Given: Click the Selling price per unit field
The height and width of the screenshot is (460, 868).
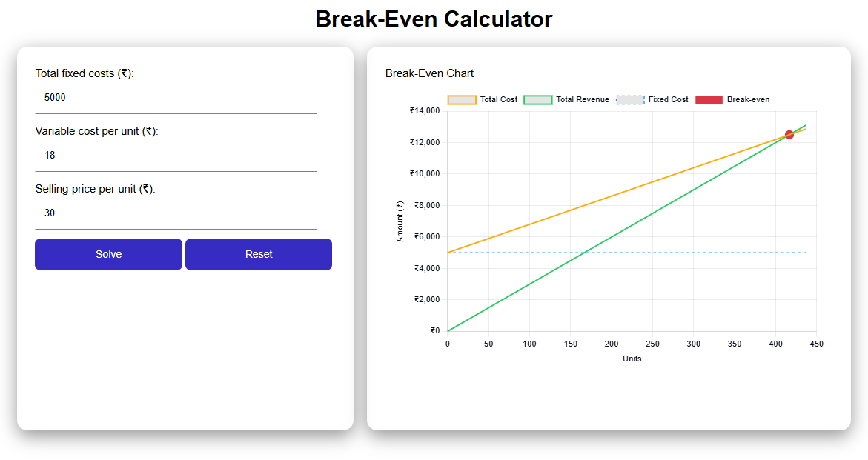Looking at the screenshot, I should point(176,213).
